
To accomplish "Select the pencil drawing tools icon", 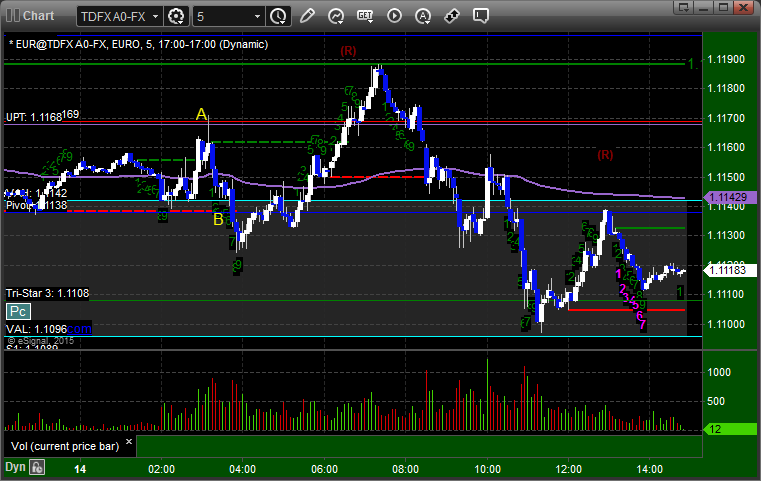I will pyautogui.click(x=307, y=16).
